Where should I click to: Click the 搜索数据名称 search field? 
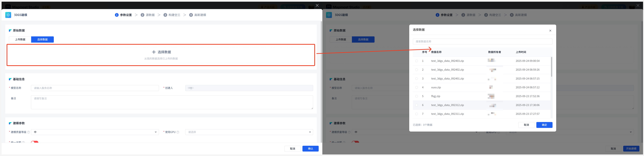[482, 42]
